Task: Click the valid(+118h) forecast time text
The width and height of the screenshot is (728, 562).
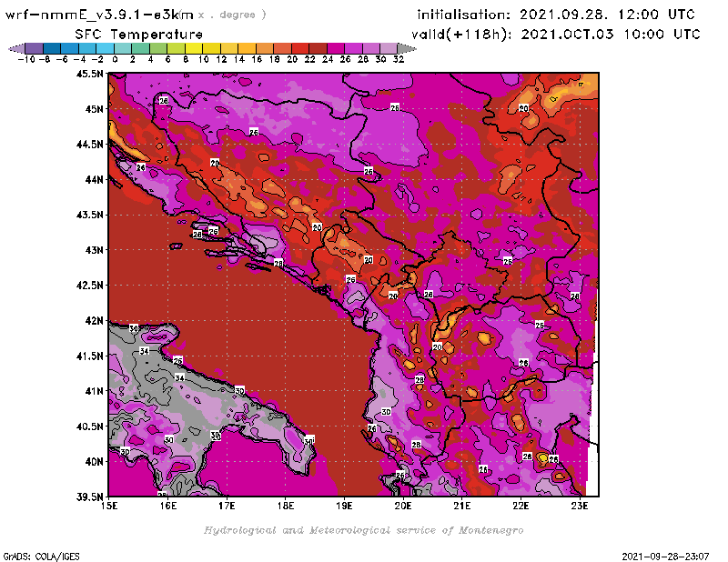Action: pos(558,33)
